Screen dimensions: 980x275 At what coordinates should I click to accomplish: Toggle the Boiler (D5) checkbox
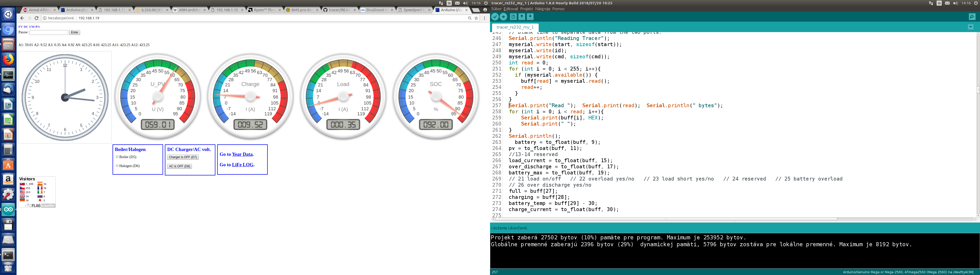point(117,157)
